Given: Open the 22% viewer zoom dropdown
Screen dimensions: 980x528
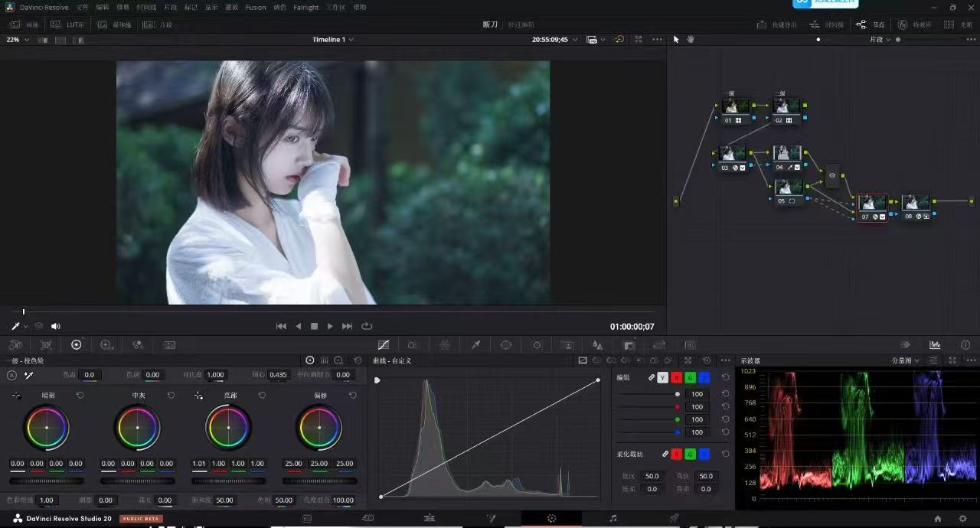Looking at the screenshot, I should (18, 39).
